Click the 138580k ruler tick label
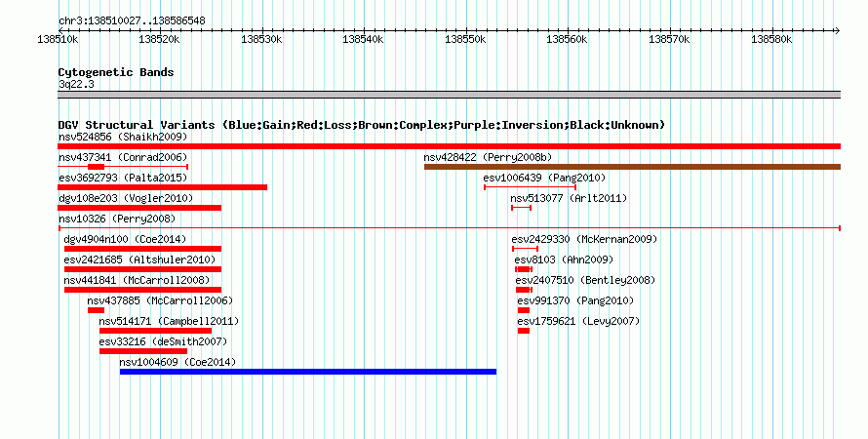 coord(771,39)
